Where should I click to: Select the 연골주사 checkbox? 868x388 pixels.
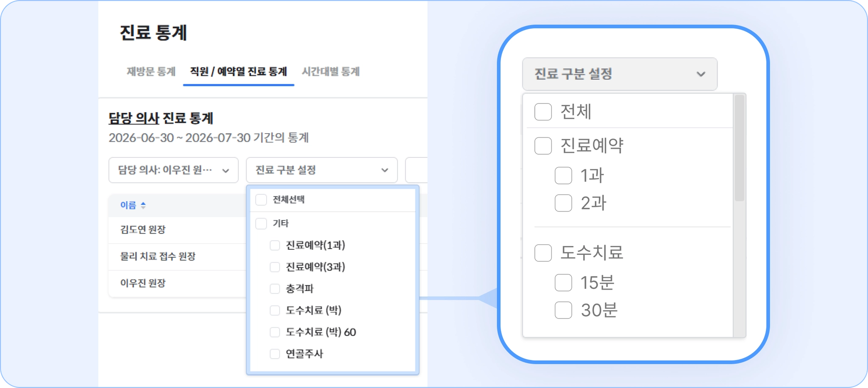click(275, 354)
